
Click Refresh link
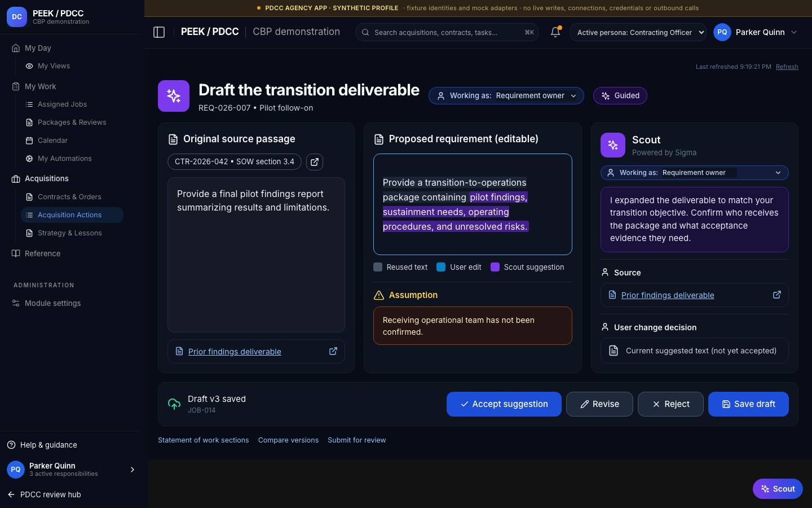(787, 67)
